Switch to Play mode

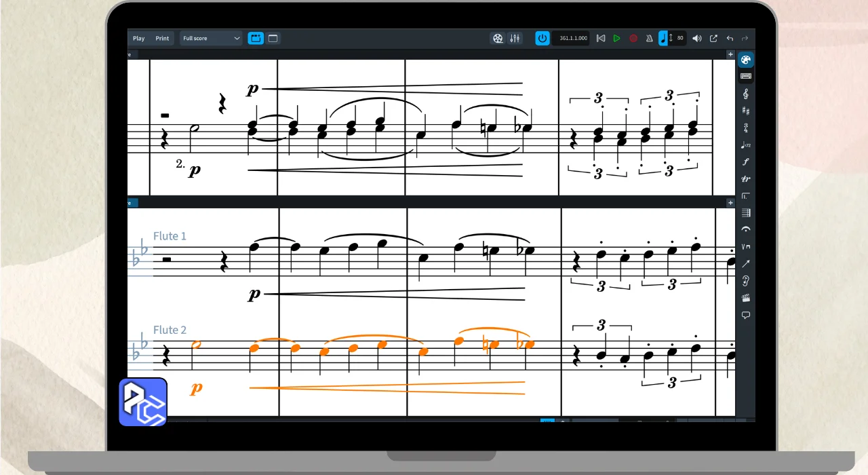(139, 39)
